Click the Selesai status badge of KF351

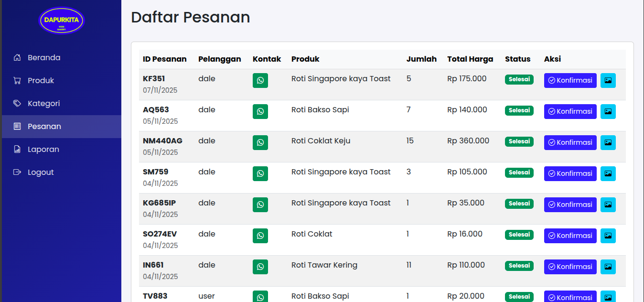(x=519, y=79)
